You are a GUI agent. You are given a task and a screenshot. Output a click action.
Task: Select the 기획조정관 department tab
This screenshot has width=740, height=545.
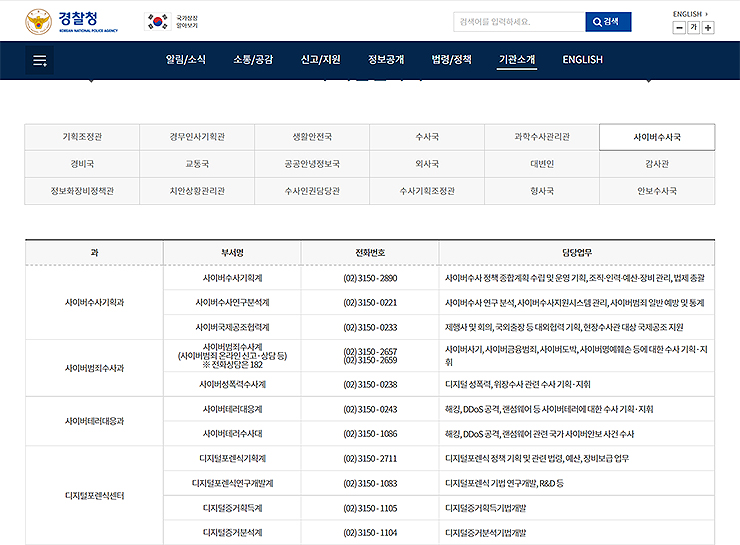(82, 137)
